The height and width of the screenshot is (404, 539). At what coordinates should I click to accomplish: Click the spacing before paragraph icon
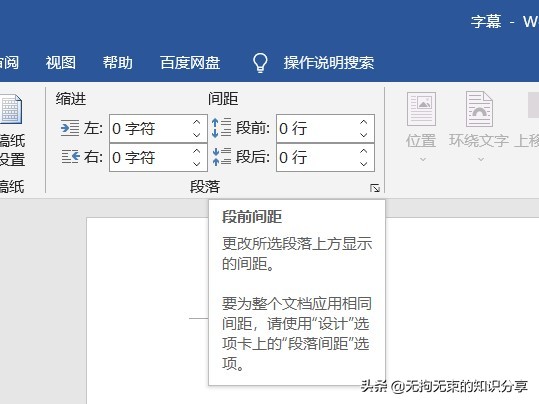tap(221, 128)
